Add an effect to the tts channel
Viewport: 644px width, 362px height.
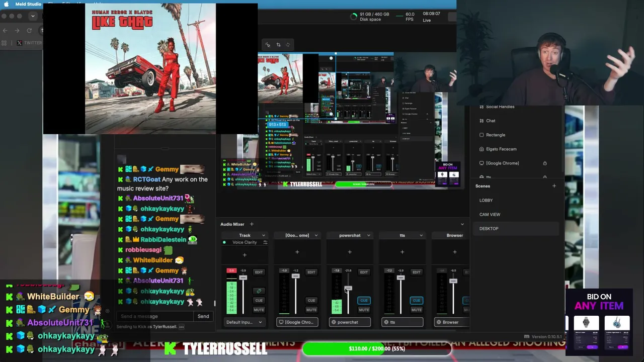point(402,252)
